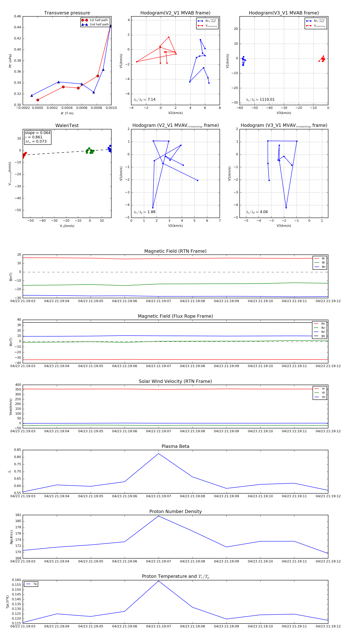Image resolution: width=351 pixels, height=644 pixels.
Task: Click the 'Proton Number Density' plot title
Action: click(x=175, y=511)
